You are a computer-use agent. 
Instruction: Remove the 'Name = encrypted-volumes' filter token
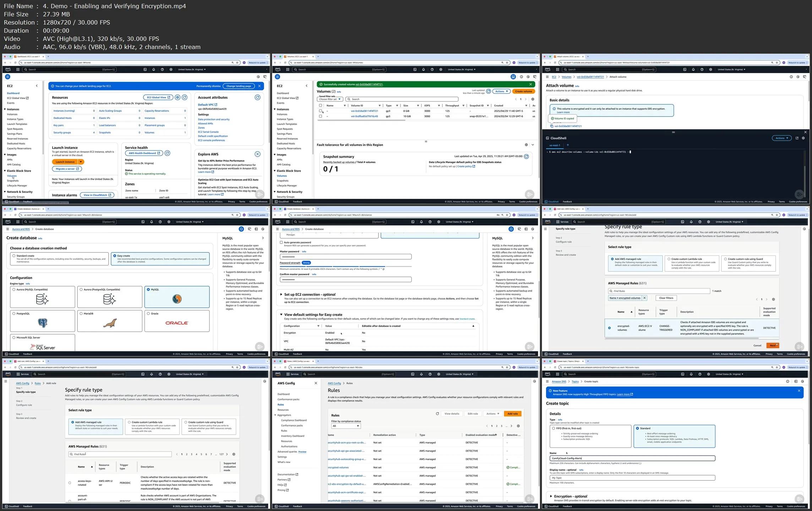645,298
